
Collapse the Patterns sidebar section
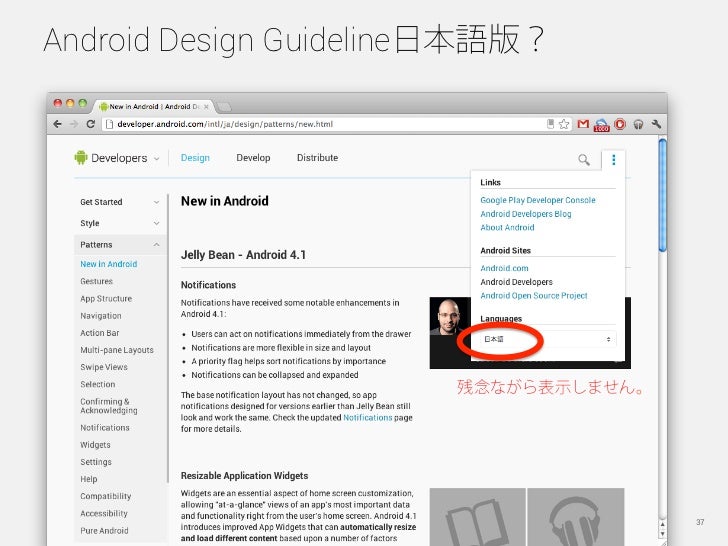[120, 245]
